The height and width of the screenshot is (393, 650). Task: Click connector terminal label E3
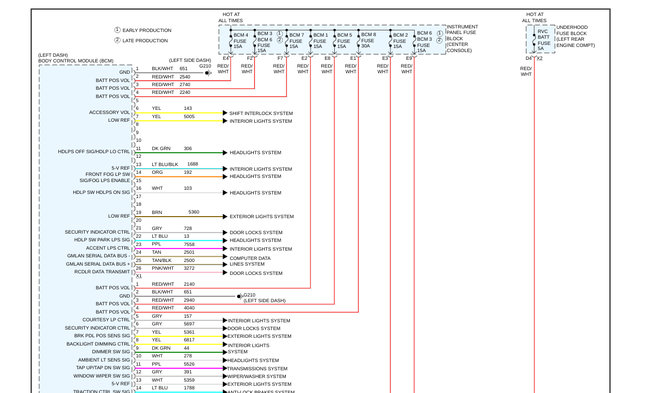pos(385,58)
